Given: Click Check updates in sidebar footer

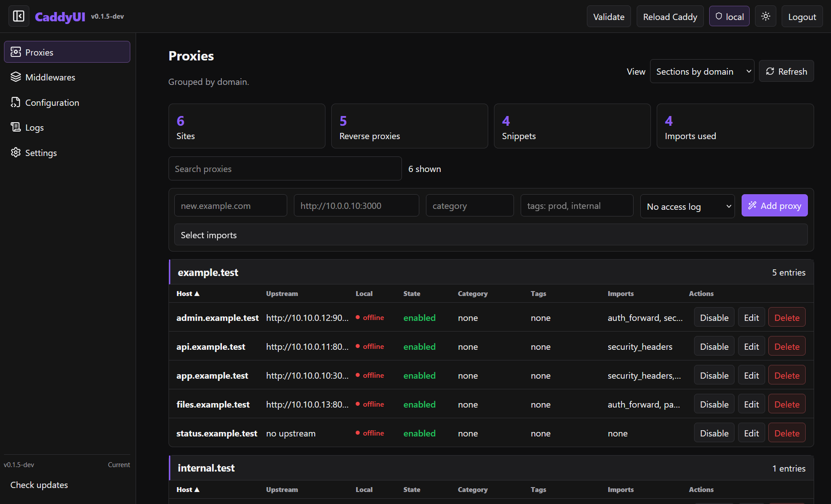Looking at the screenshot, I should 39,484.
